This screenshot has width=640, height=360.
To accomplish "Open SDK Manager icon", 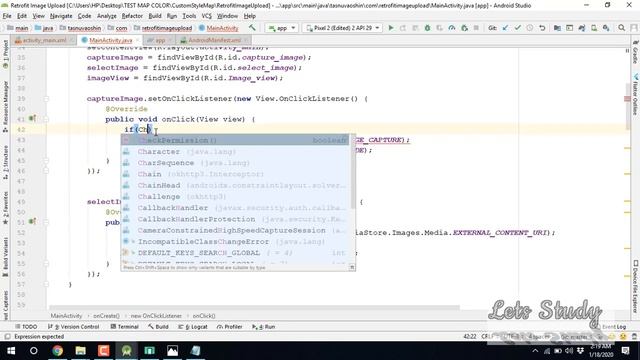I will coord(606,28).
